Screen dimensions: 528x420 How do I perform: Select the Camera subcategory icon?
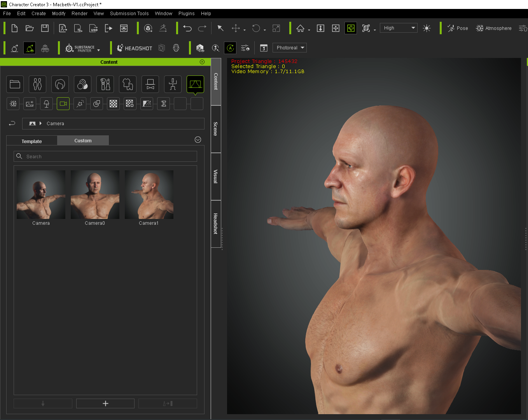[x=63, y=104]
